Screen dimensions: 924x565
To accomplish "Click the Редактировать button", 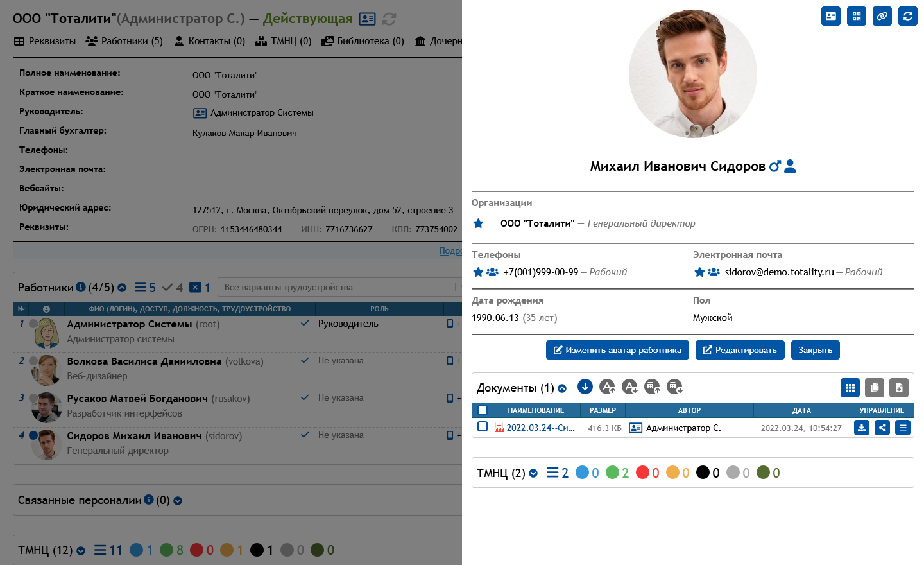I will point(739,350).
